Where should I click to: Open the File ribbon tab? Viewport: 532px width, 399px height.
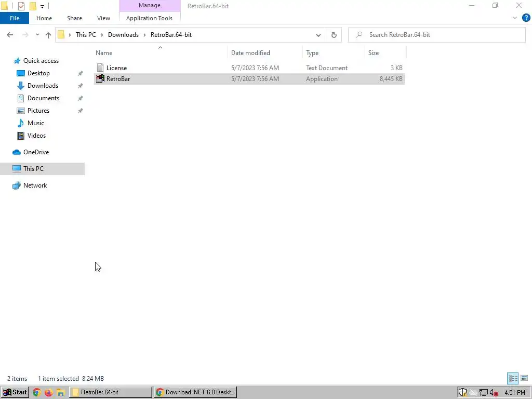[x=15, y=18]
